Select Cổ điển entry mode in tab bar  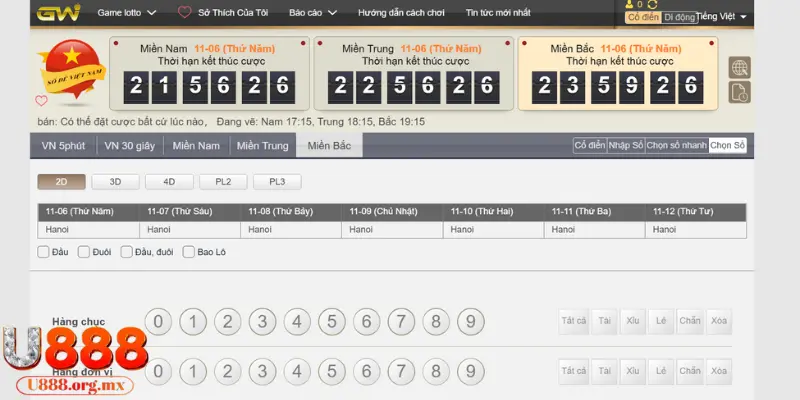pos(590,145)
